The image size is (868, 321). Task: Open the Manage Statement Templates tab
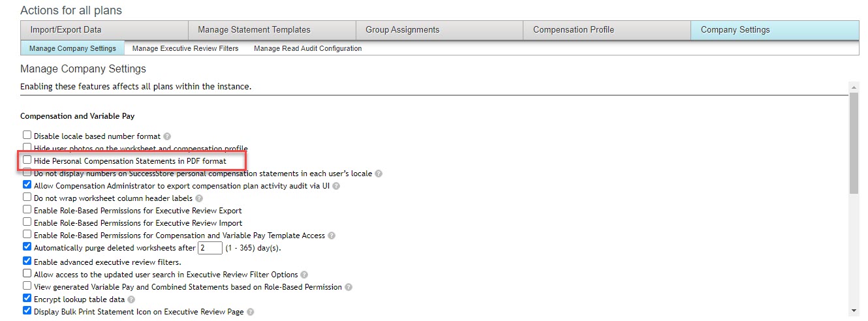[x=272, y=30]
